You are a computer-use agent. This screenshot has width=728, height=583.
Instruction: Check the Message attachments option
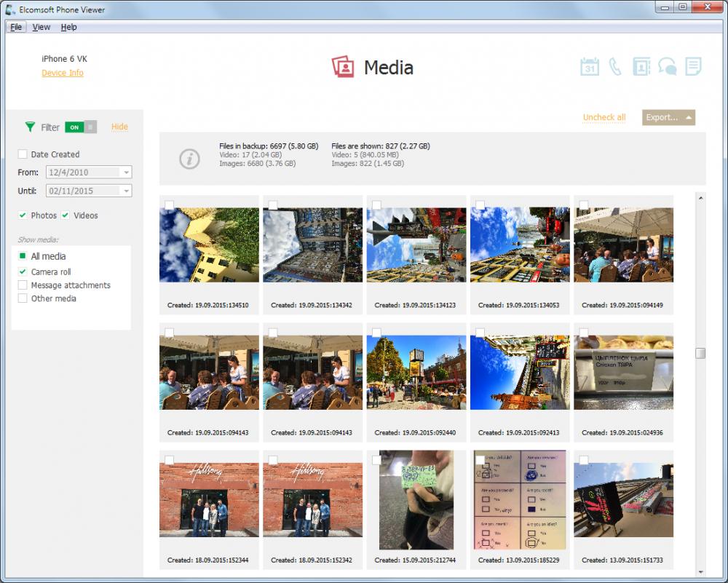[23, 285]
